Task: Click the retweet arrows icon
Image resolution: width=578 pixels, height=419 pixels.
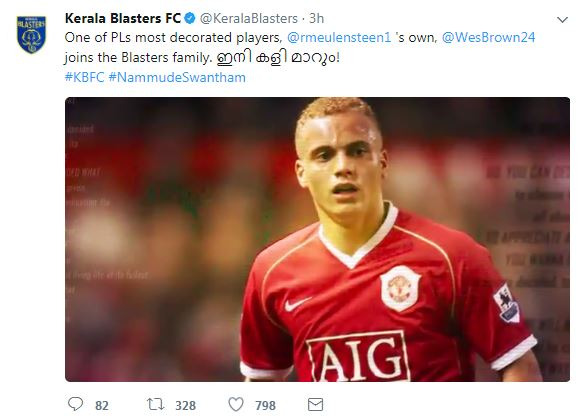Action: click(155, 404)
